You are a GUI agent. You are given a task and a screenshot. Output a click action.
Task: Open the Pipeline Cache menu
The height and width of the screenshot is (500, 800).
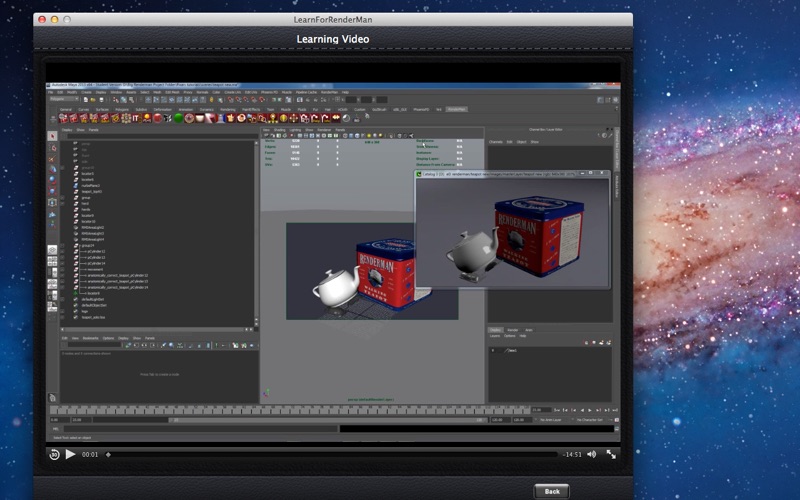pyautogui.click(x=306, y=92)
